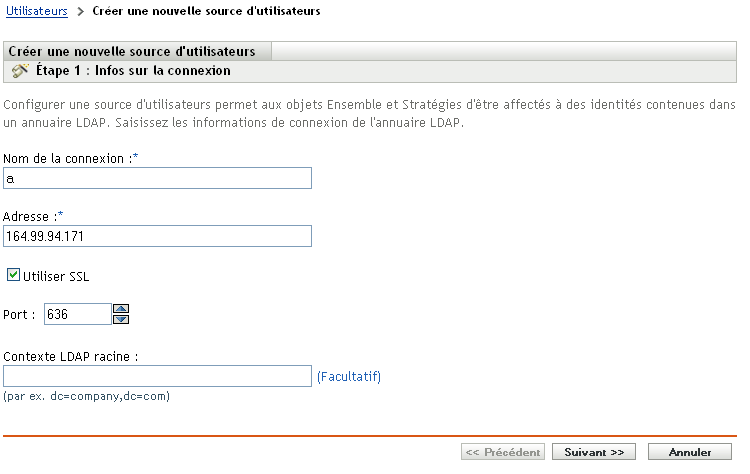Focus the Port number field
This screenshot has height=474, width=750.
pyautogui.click(x=77, y=314)
